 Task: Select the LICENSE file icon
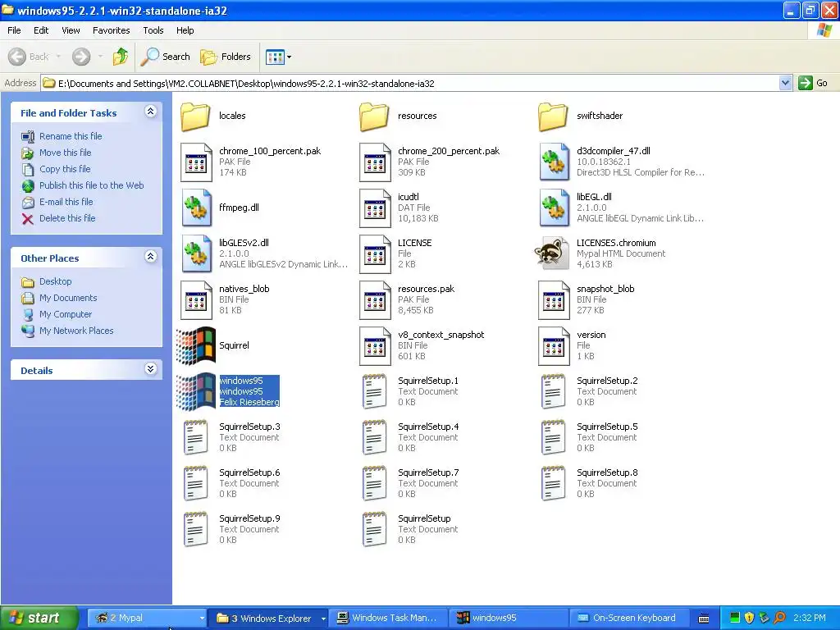(x=374, y=254)
